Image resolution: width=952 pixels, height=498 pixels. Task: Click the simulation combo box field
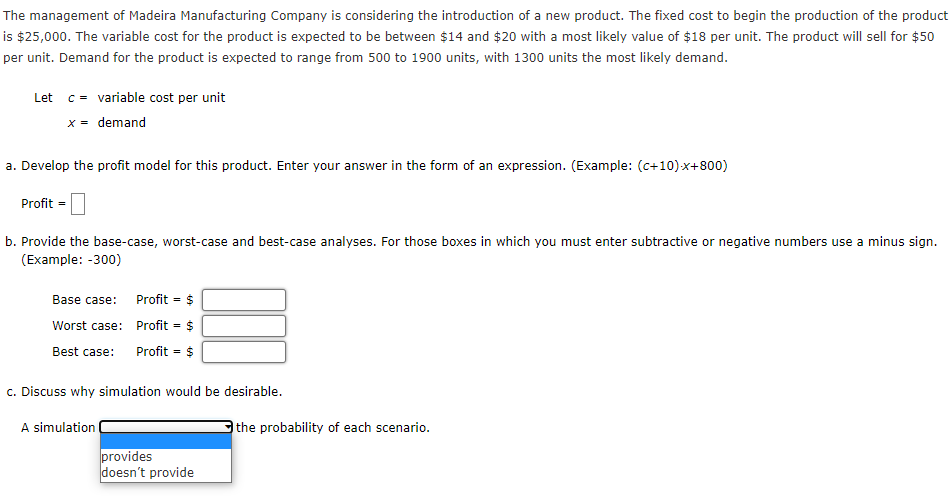[x=166, y=427]
